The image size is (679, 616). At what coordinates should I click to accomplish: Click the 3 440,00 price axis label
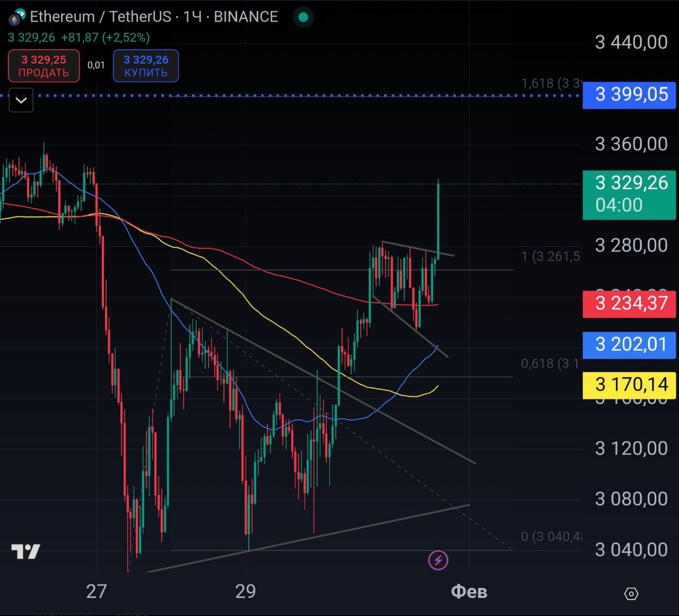[631, 42]
